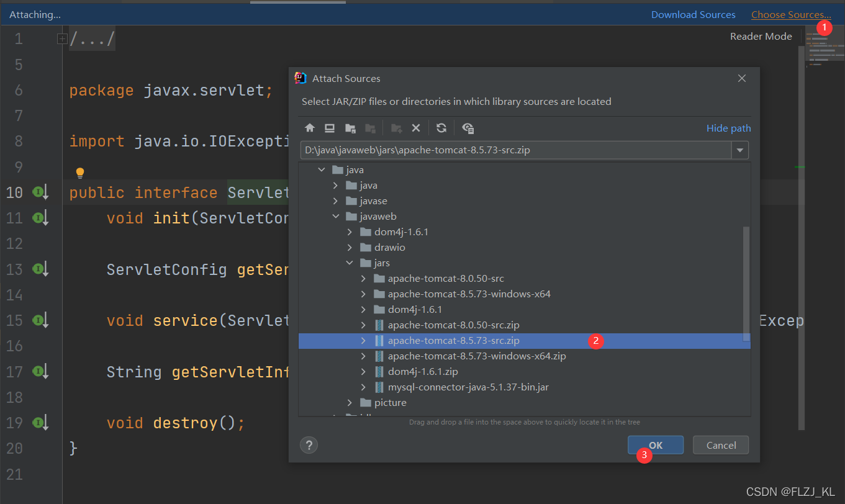845x504 pixels.
Task: Click the Choose Sources... link
Action: click(x=791, y=15)
